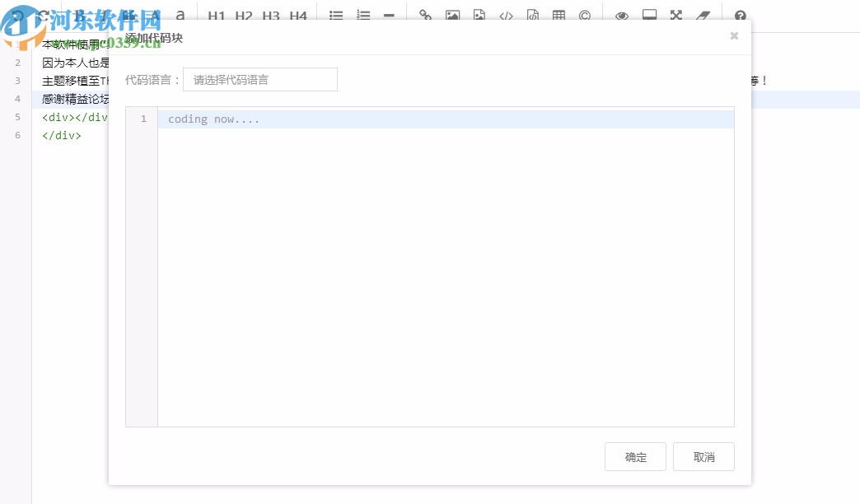Insert a hyperlink via chain icon
Image resolution: width=860 pixels, height=504 pixels.
tap(425, 16)
